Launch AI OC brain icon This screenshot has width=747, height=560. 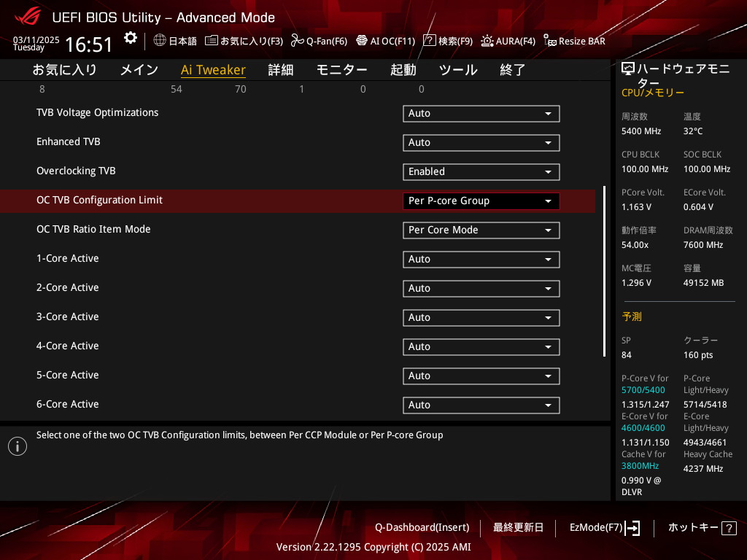[362, 41]
